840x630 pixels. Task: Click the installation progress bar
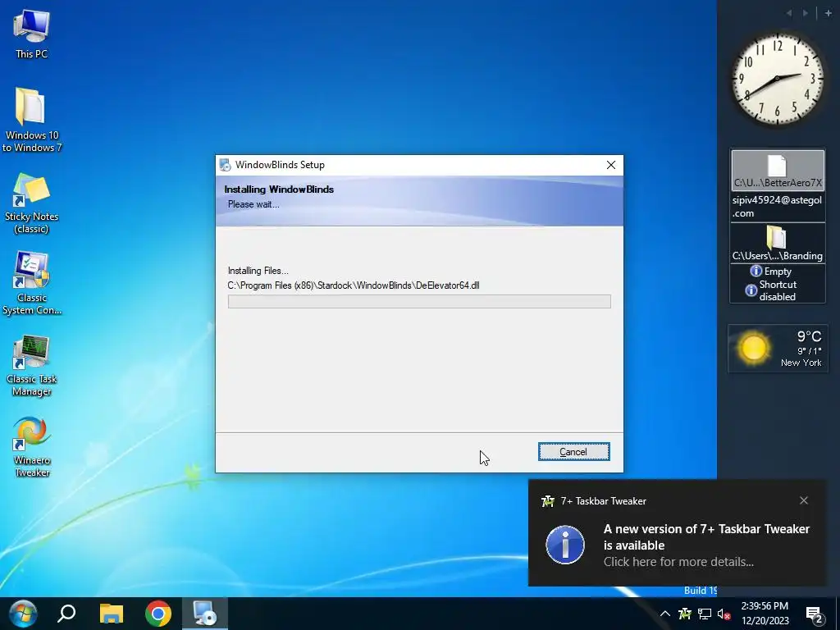[419, 302]
